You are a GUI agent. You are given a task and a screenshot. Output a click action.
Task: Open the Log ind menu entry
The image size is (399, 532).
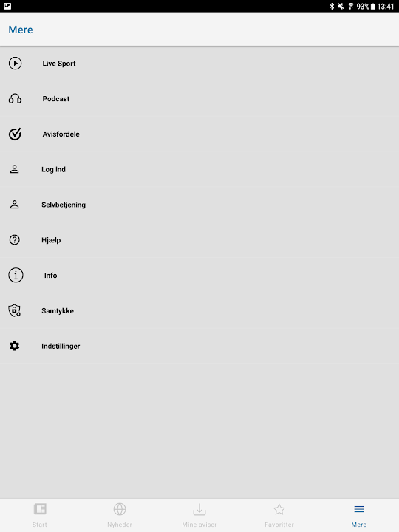click(199, 169)
